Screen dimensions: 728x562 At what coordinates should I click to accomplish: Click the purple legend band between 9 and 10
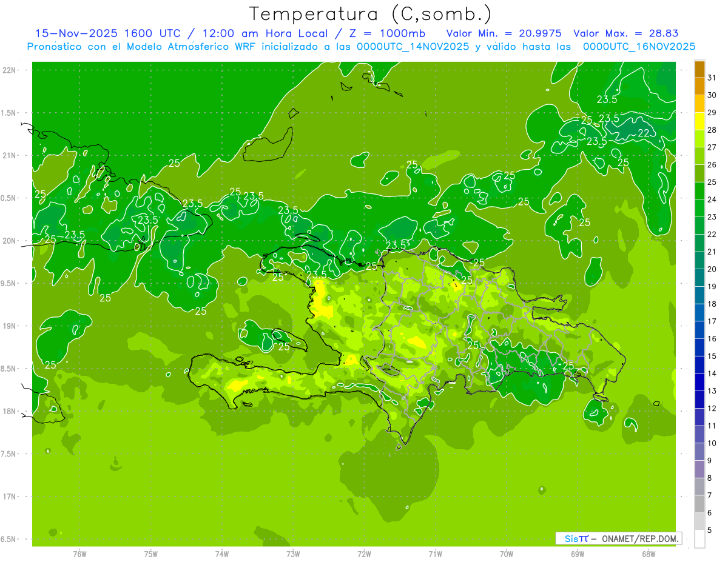[x=699, y=452]
